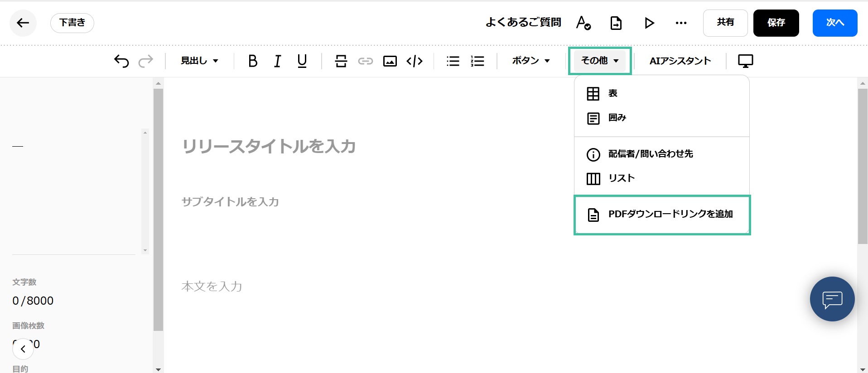Collapse the その他 dropdown menu
Image resolution: width=868 pixels, height=373 pixels.
600,61
